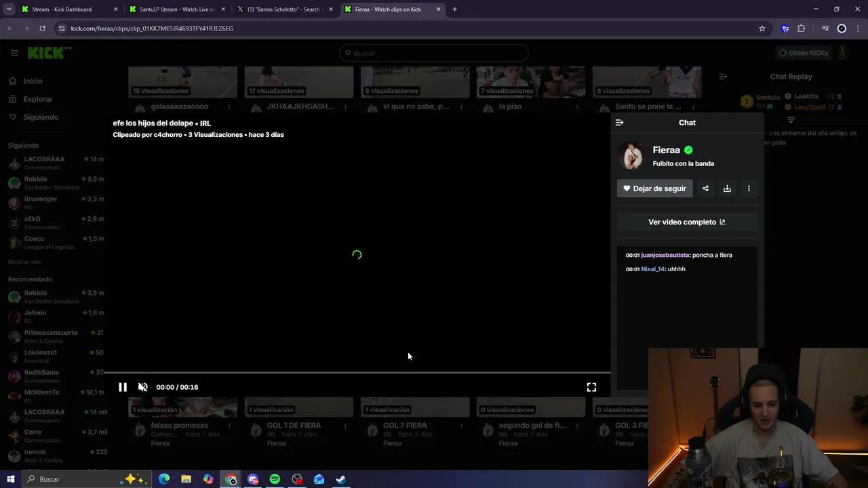Open Brunenger followed channel
868x488 pixels.
[x=56, y=203]
